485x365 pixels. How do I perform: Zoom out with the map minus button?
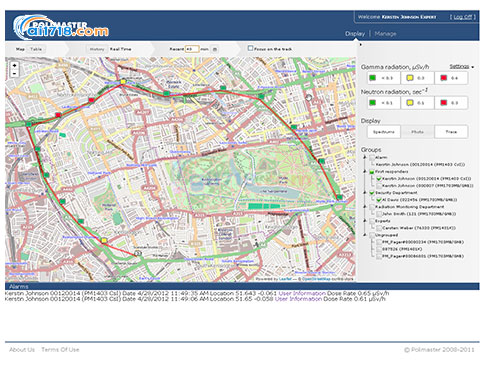click(14, 73)
